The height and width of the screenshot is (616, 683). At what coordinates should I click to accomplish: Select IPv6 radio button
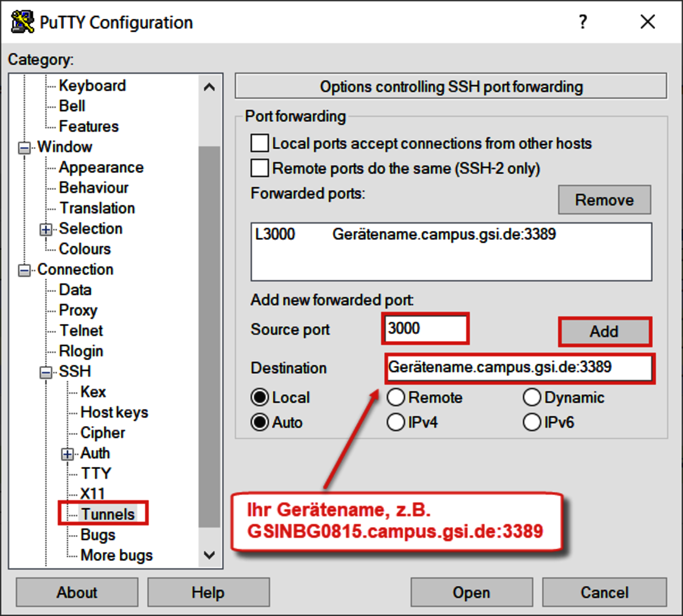(532, 423)
